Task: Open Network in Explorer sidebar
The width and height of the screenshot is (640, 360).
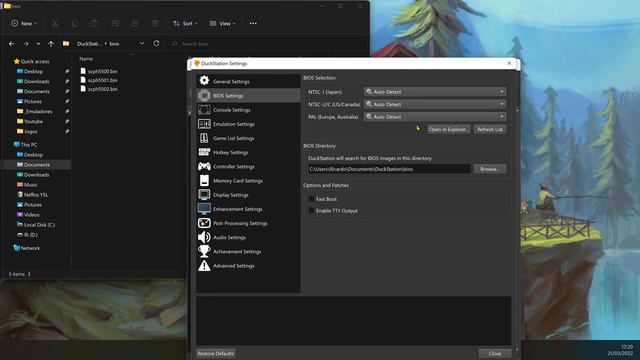Action: 27,248
